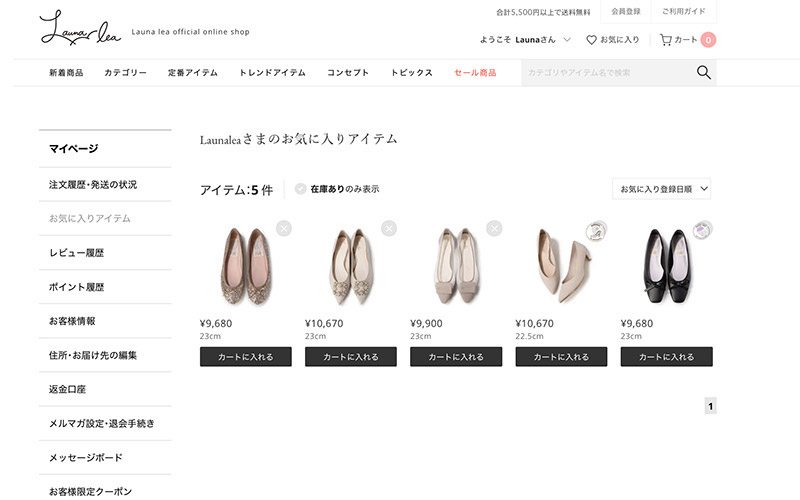The image size is (800, 500).
Task: Open the トピックス menu item
Action: pos(412,72)
